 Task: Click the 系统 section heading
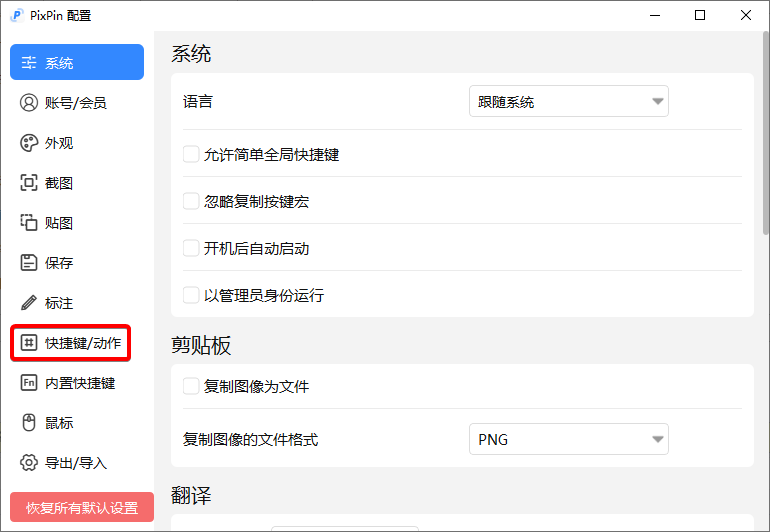(x=191, y=54)
